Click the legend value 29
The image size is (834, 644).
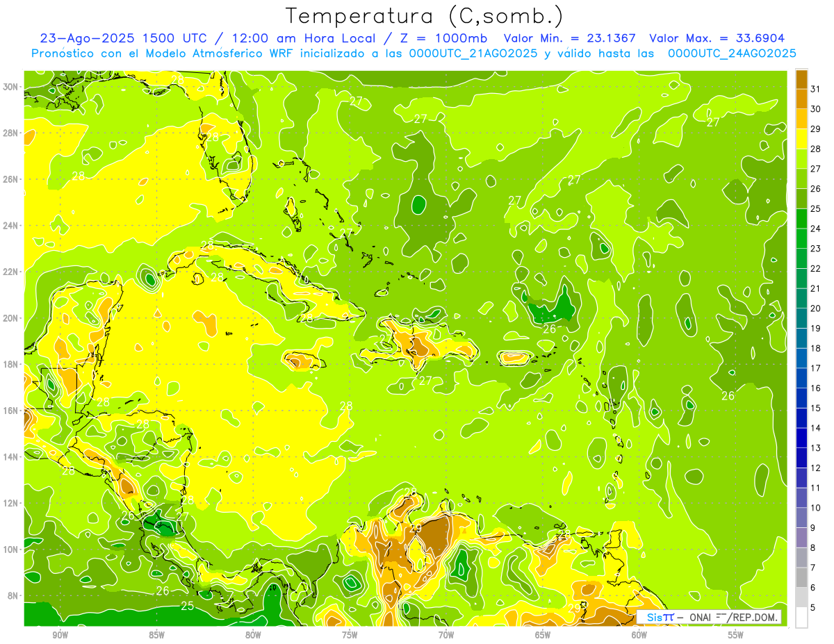point(817,129)
